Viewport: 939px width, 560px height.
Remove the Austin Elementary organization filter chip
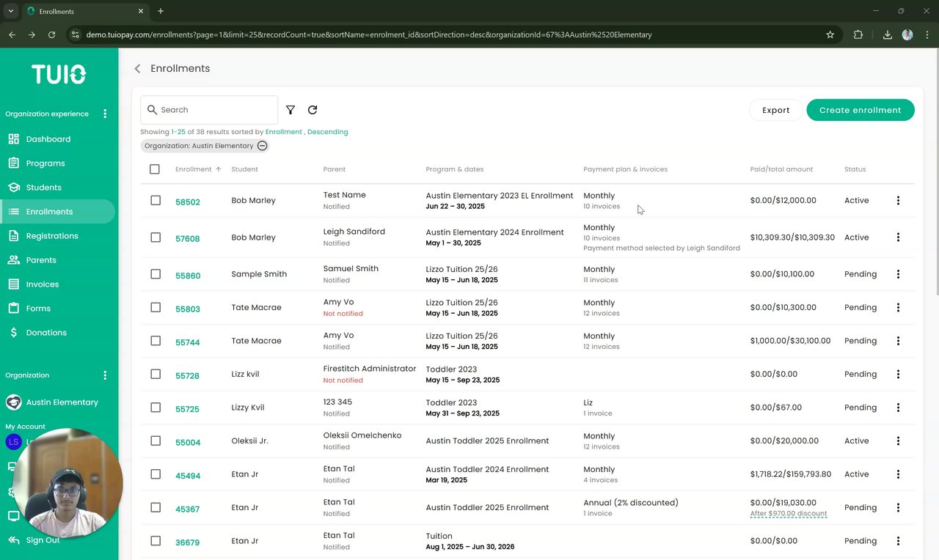[262, 146]
